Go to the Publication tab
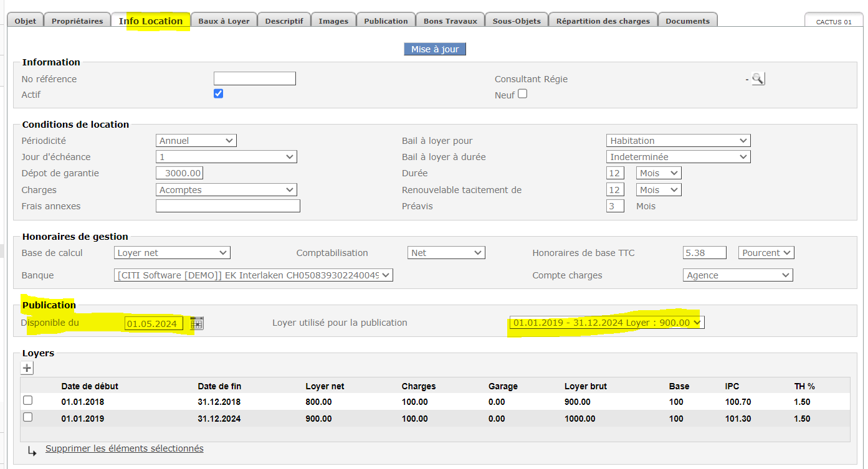 [x=386, y=21]
